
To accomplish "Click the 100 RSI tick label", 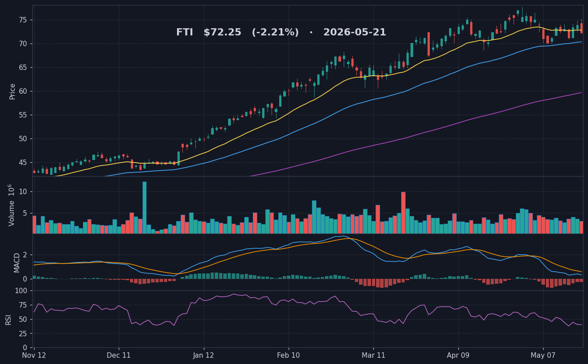I will [x=21, y=291].
